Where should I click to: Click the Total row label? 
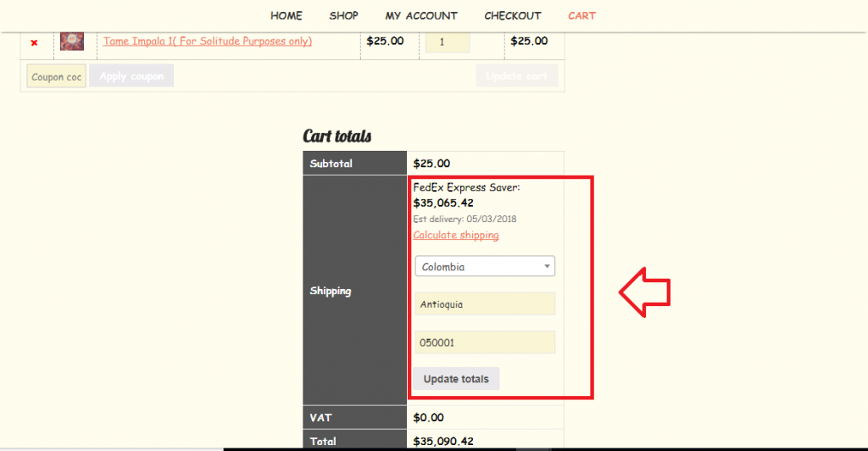(x=323, y=441)
